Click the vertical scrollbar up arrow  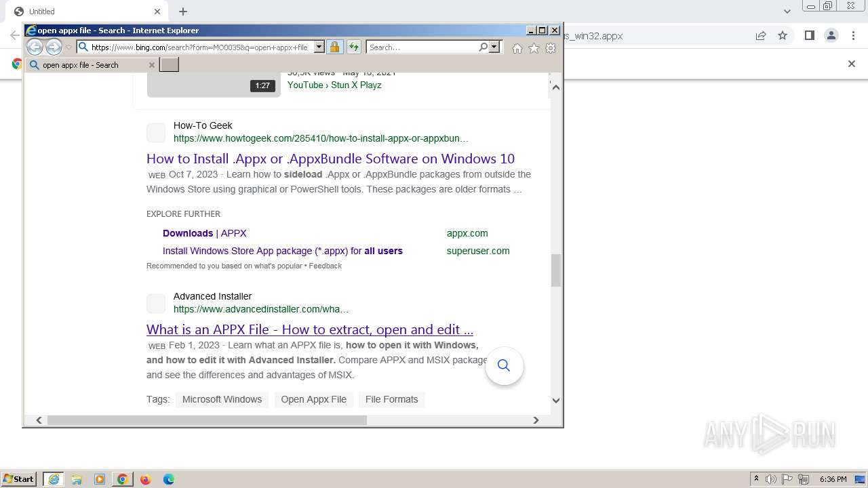pyautogui.click(x=555, y=87)
